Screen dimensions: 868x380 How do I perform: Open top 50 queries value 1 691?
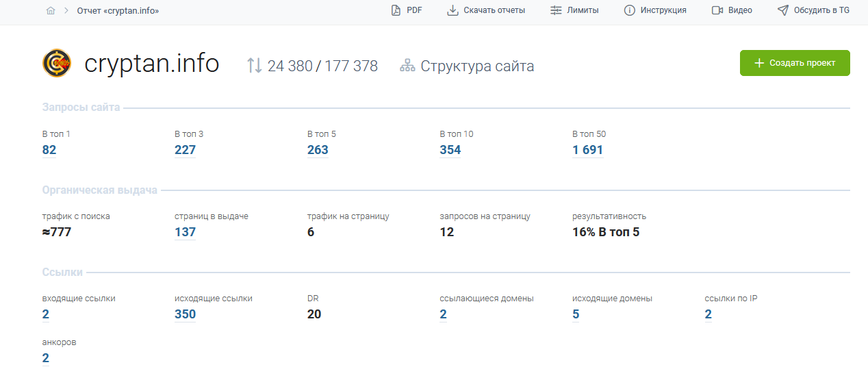588,150
